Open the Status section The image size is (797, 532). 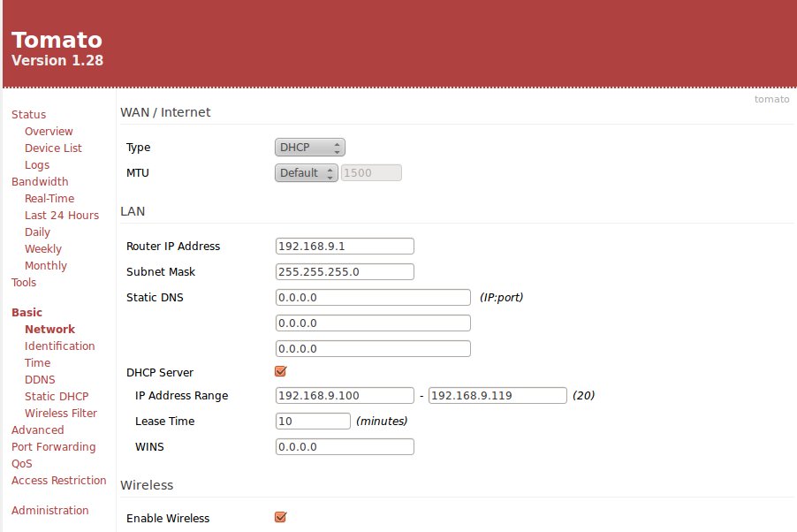(29, 114)
